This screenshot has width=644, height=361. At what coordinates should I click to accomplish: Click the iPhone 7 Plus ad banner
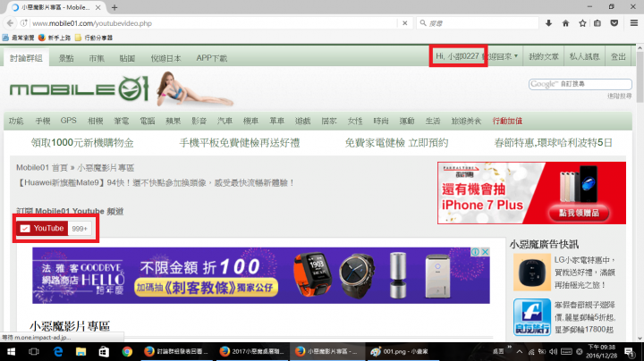pos(531,193)
